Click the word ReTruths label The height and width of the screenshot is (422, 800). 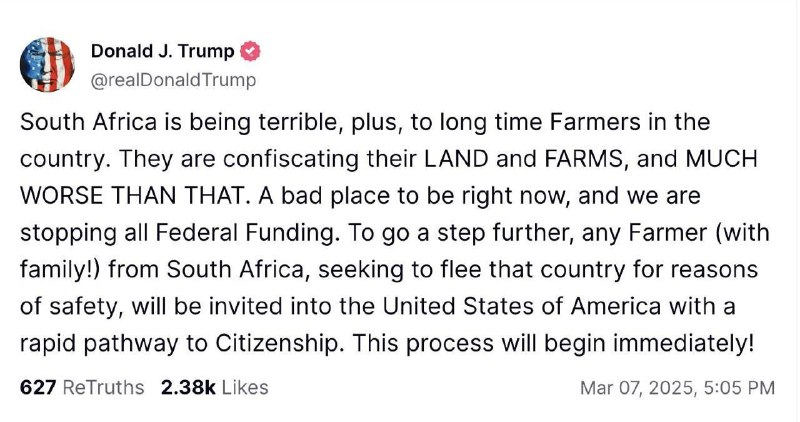[104, 387]
